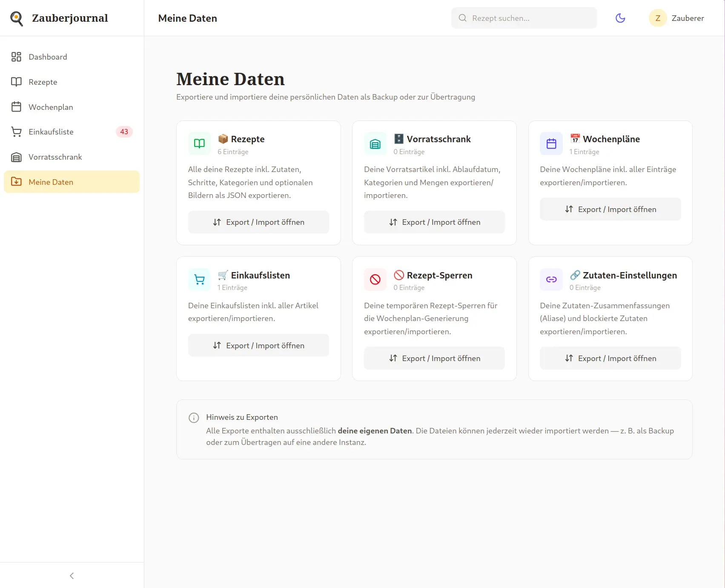Click the purple link icon on Zutaten-Einstellungen card

(551, 280)
